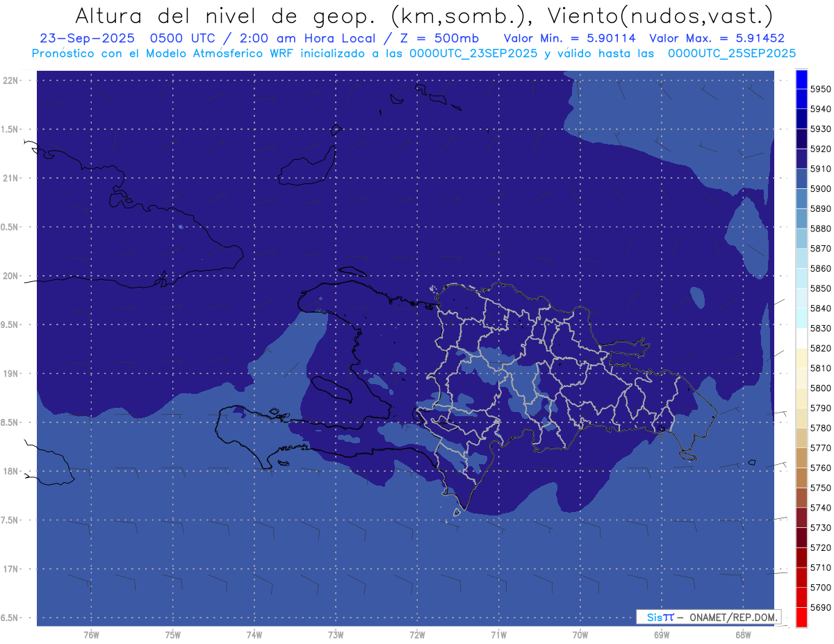
Task: Click the '0000UTC_25SEP2025' valid-until time
Action: [x=732, y=53]
